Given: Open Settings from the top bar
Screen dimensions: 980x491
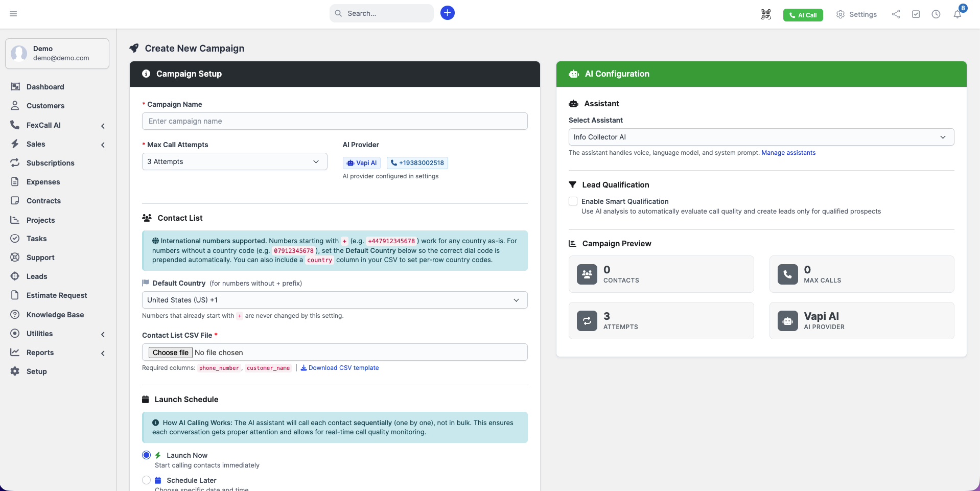Looking at the screenshot, I should [856, 14].
